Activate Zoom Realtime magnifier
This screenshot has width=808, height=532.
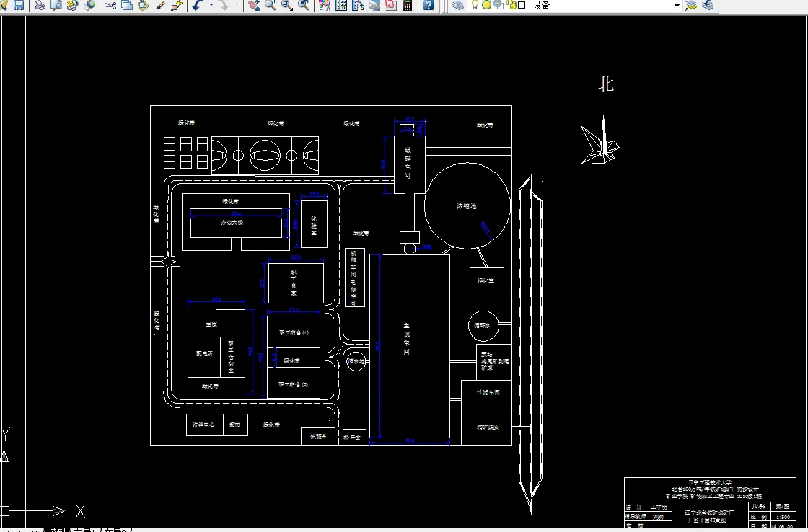click(x=270, y=5)
